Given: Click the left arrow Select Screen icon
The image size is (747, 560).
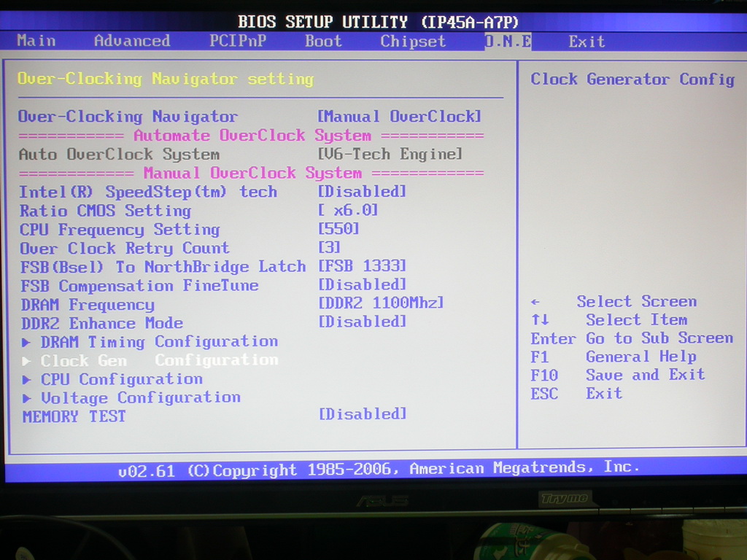Looking at the screenshot, I should tap(535, 302).
